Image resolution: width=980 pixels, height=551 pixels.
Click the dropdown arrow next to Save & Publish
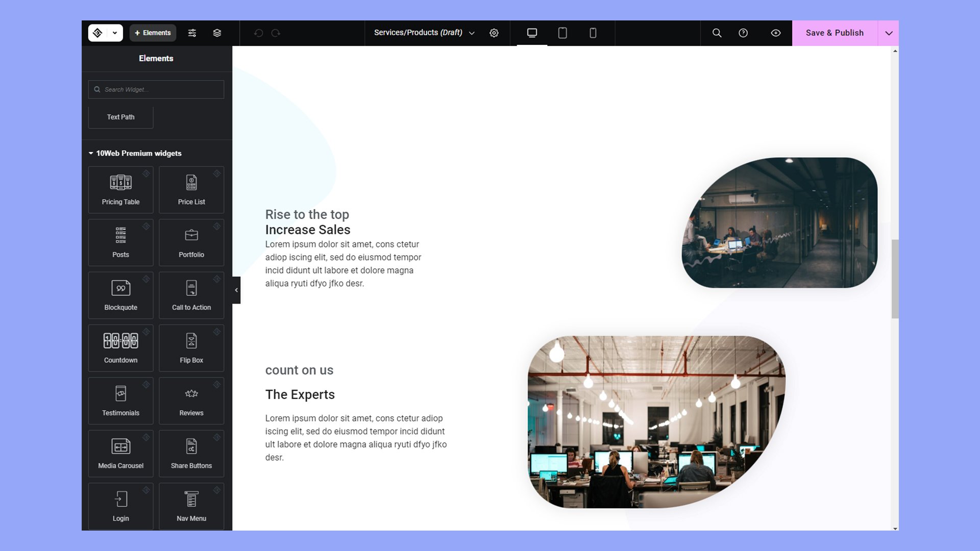(889, 33)
